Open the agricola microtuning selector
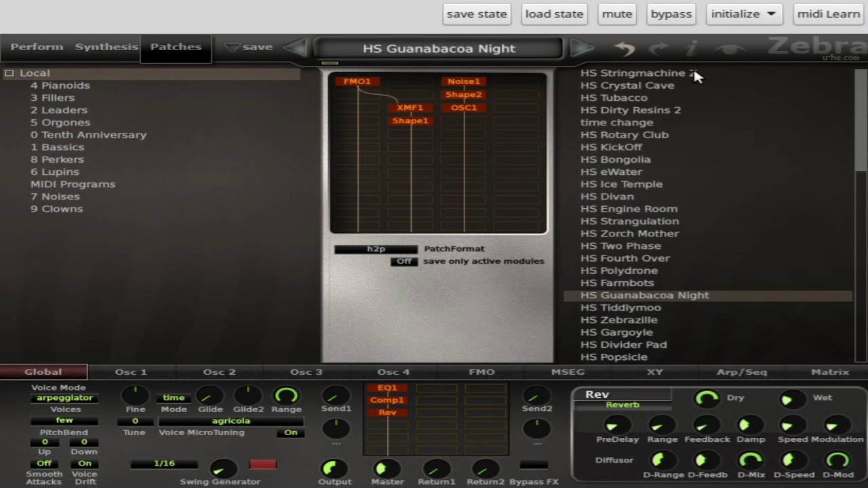The width and height of the screenshot is (868, 488). (x=231, y=421)
